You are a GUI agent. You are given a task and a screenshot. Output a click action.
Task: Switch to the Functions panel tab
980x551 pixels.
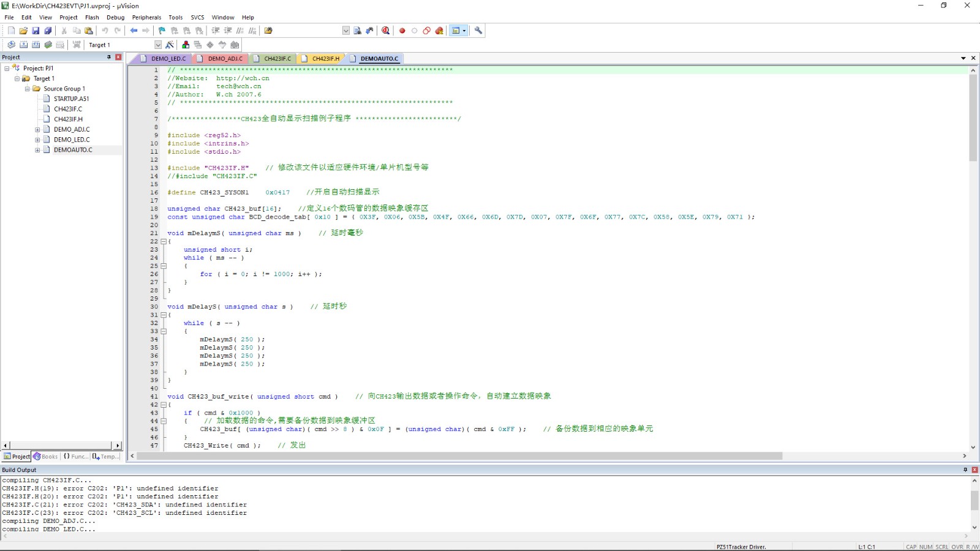click(x=75, y=457)
